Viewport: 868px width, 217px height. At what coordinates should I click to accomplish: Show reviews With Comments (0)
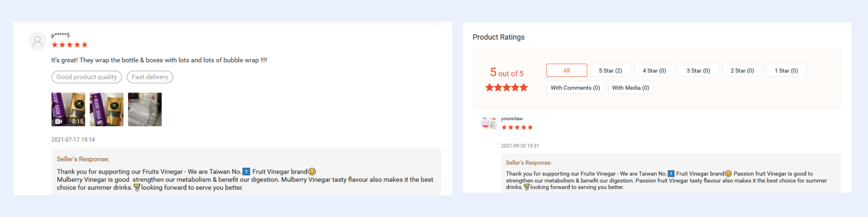click(575, 88)
